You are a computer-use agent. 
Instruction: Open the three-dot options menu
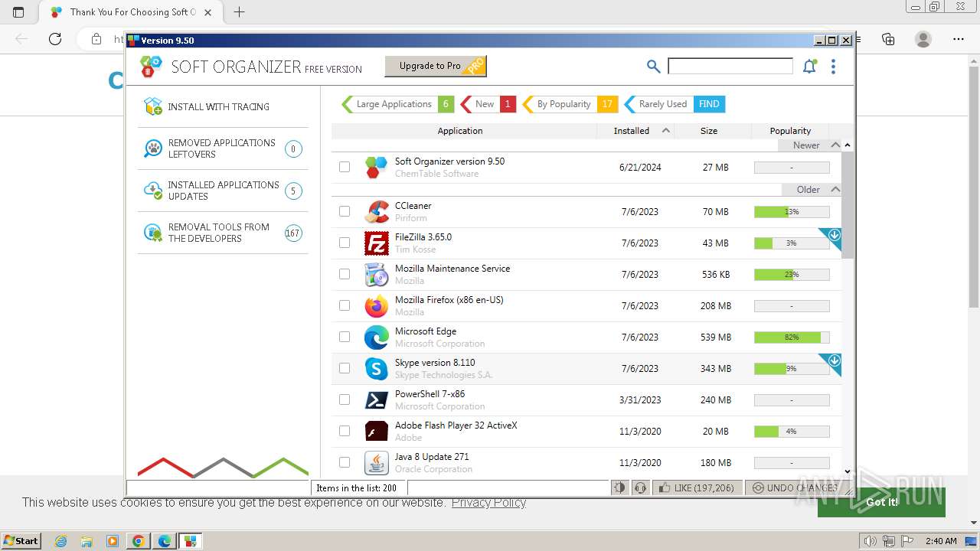pos(833,67)
